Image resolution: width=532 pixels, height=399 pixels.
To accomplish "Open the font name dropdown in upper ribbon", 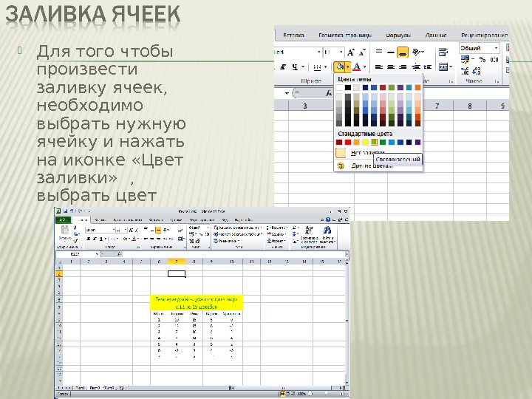I will tap(318, 52).
